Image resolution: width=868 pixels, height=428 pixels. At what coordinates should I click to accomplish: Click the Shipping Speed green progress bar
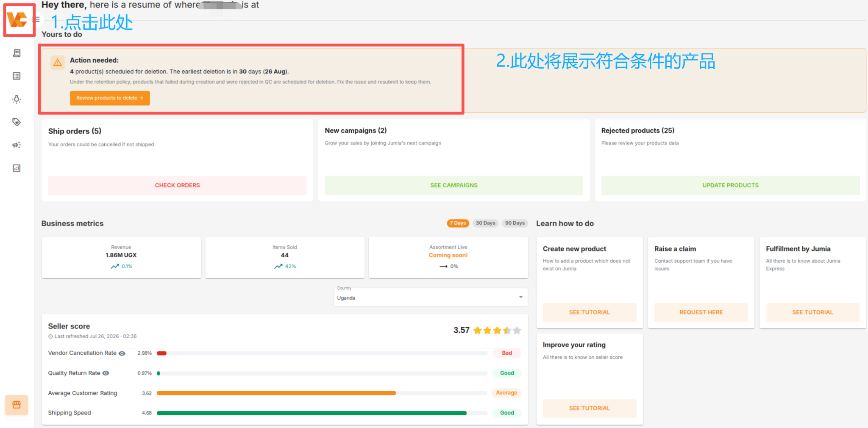[312, 413]
